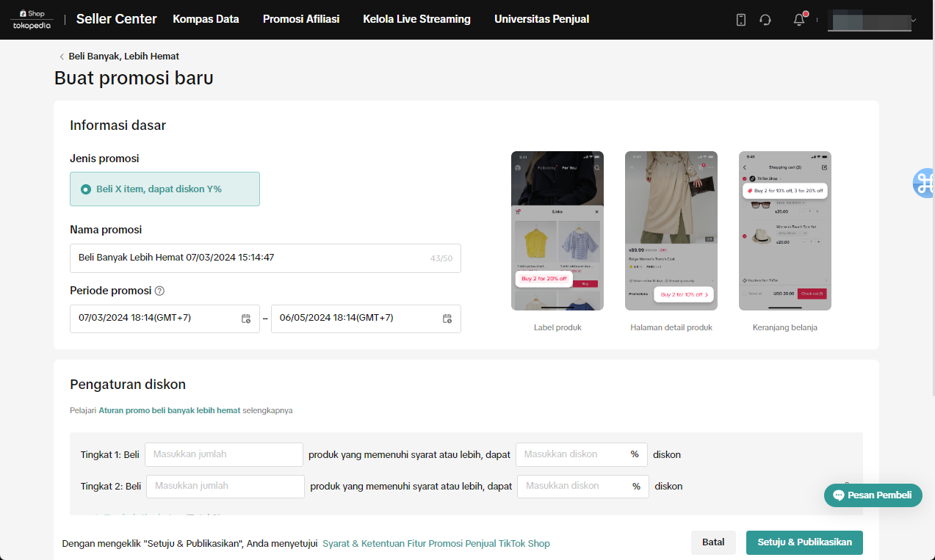Viewport: 935px width, 560px height.
Task: Click the mobile phone icon in header
Action: 741,20
